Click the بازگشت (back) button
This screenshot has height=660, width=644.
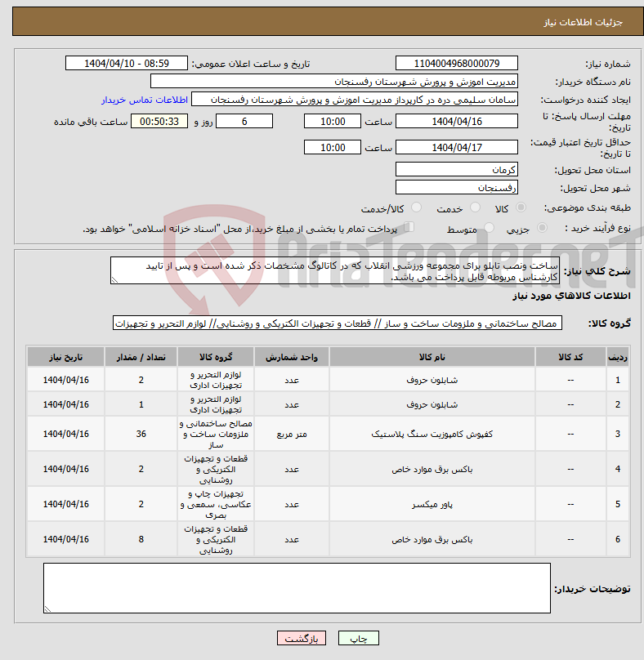301,638
